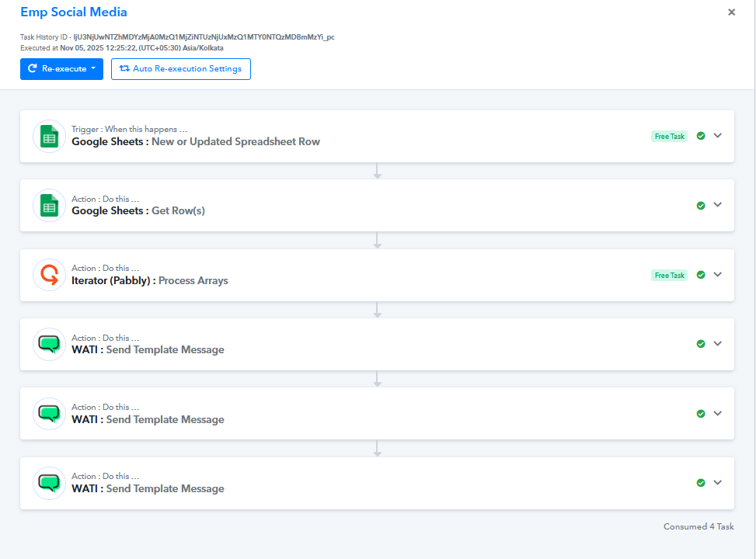Click green success checkmark on the trigger step
This screenshot has height=559, width=756.
coord(701,136)
